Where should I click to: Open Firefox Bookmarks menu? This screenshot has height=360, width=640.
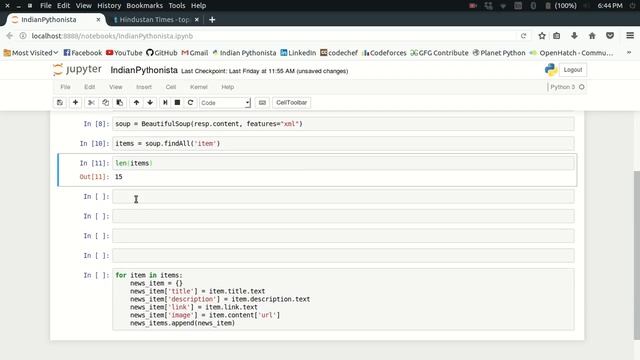[144, 6]
